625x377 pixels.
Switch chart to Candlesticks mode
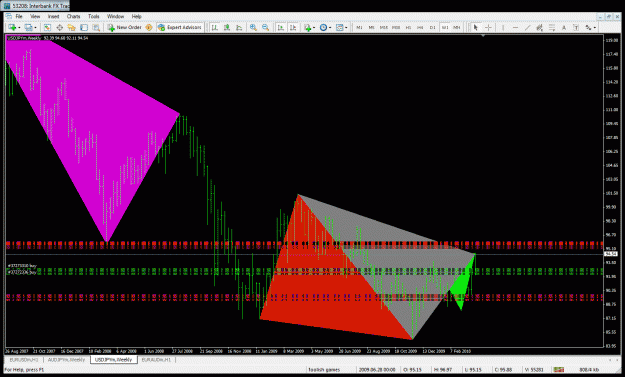pyautogui.click(x=227, y=27)
